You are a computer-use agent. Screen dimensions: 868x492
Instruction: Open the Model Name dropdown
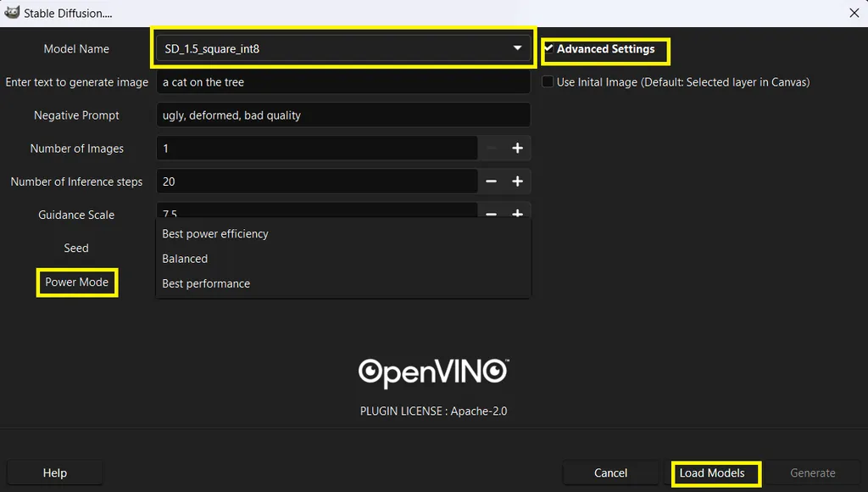[518, 48]
